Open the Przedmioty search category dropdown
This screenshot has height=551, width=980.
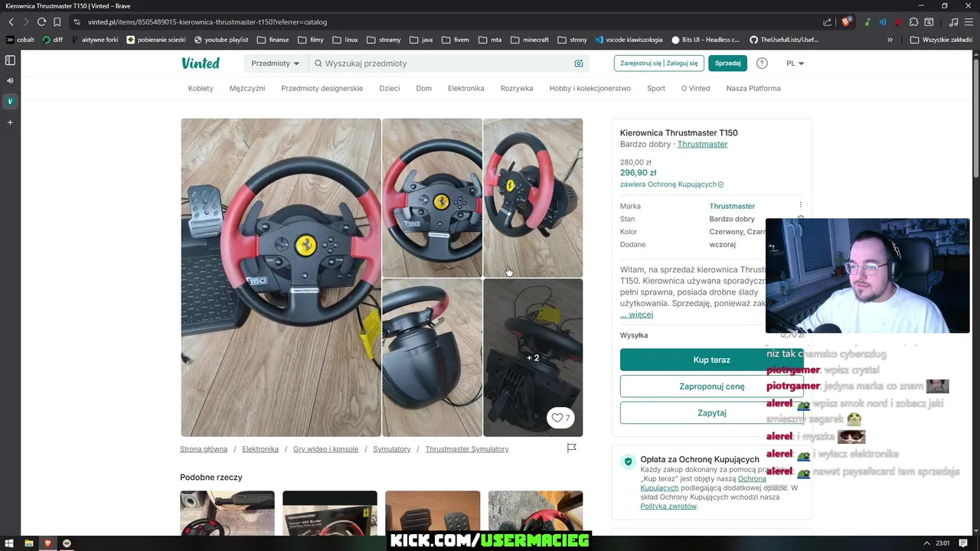pyautogui.click(x=276, y=64)
